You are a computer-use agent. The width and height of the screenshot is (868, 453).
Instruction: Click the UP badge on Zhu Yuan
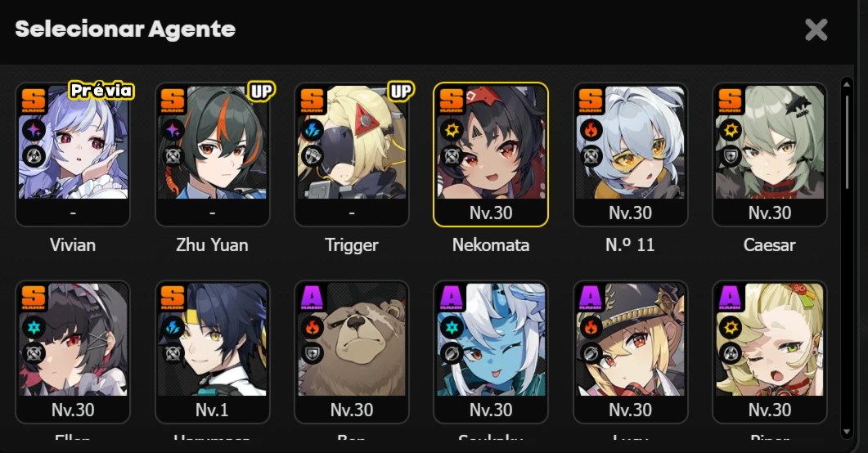tap(261, 91)
